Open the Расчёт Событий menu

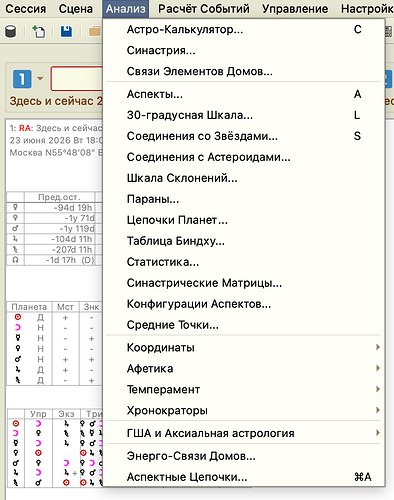click(204, 9)
